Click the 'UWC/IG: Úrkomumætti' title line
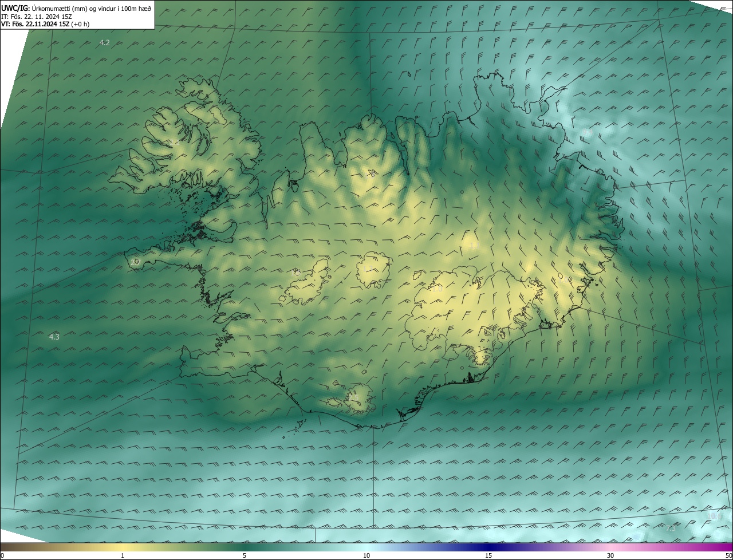This screenshot has width=733, height=560. click(x=76, y=8)
